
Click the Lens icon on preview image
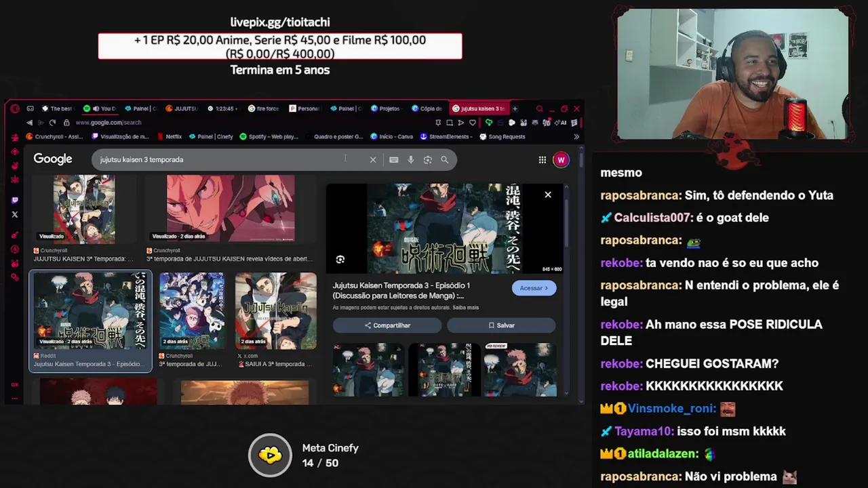[x=340, y=260]
